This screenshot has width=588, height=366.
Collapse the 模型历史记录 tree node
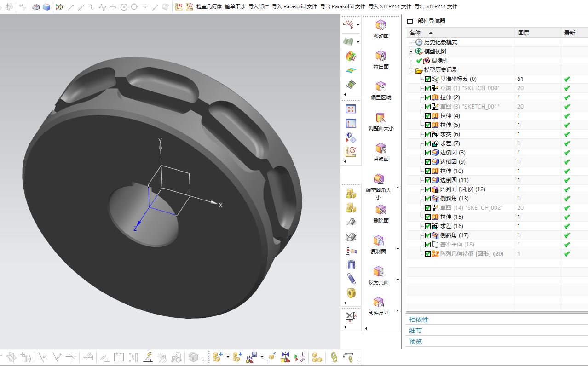[x=411, y=70]
